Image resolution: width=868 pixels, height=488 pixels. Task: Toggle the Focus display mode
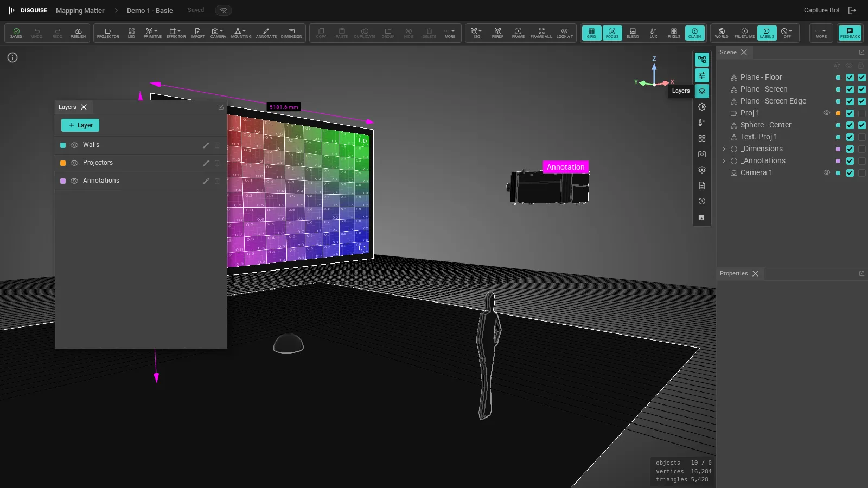coord(612,33)
